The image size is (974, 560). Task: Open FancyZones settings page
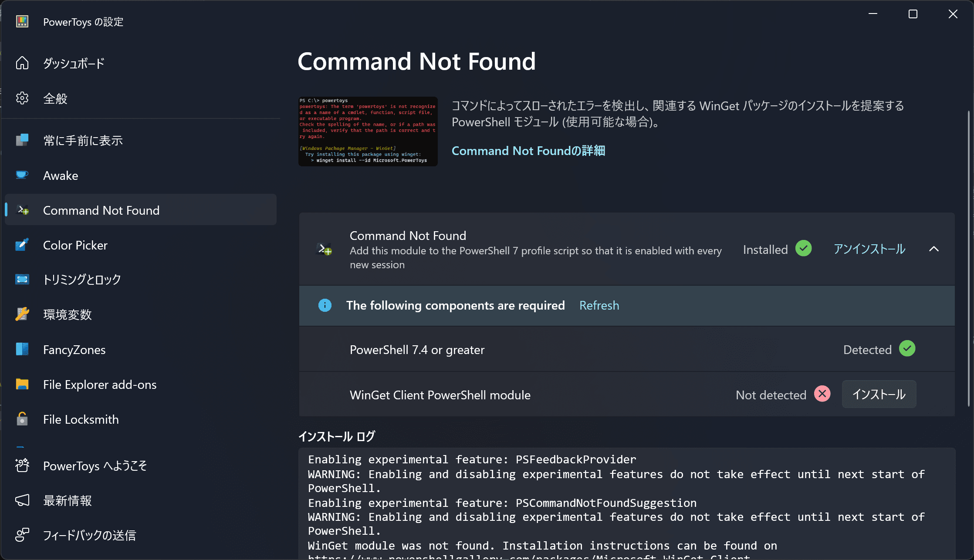(140, 350)
